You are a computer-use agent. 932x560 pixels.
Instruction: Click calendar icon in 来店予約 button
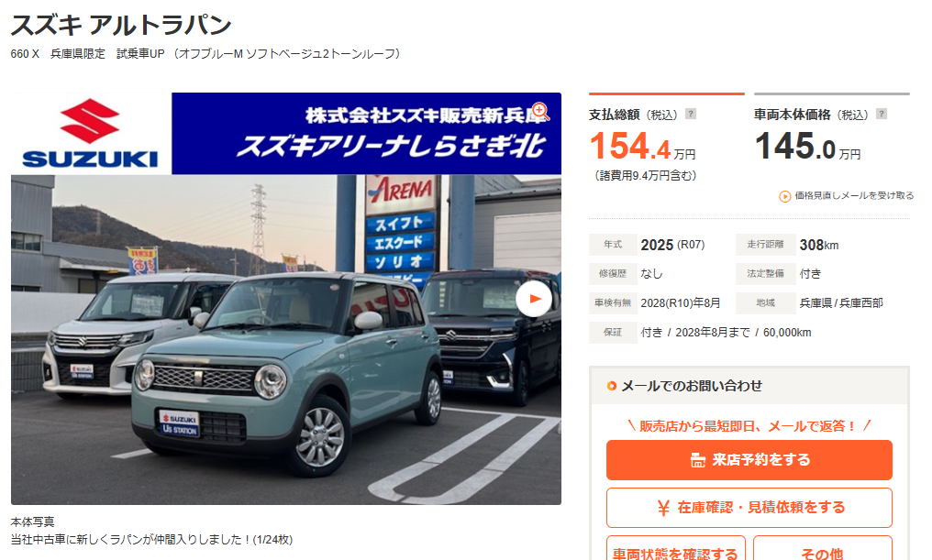click(698, 460)
